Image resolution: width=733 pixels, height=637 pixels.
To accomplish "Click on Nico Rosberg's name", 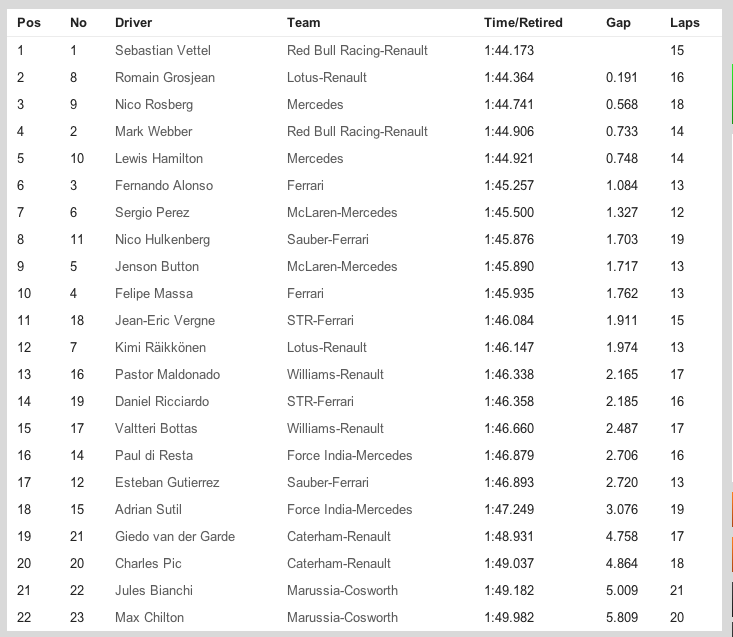I will point(154,104).
